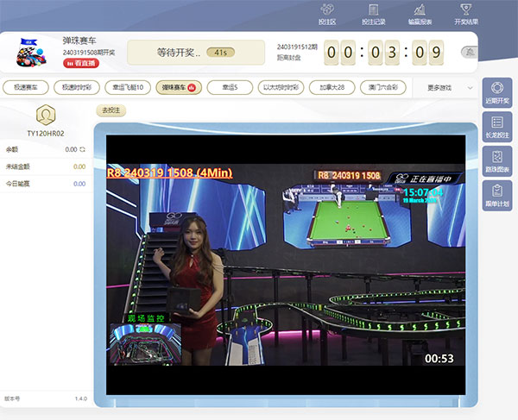The height and width of the screenshot is (420, 518).
Task: Select the 加拿大28 game tab
Action: coord(332,87)
